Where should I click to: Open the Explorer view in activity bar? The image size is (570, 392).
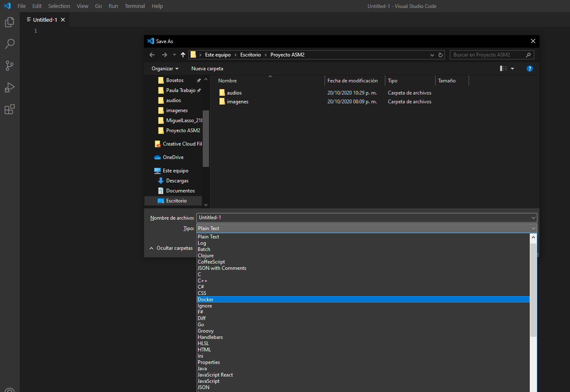click(x=9, y=22)
